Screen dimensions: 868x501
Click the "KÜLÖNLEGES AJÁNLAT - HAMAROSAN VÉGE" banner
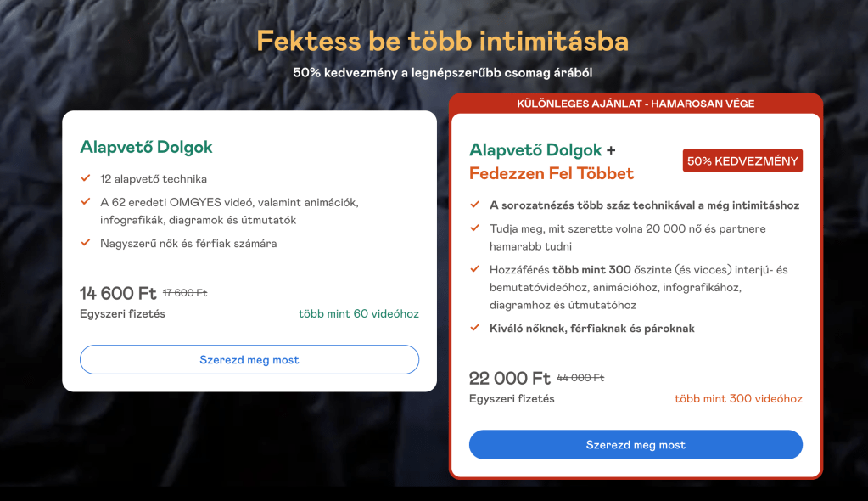point(636,104)
